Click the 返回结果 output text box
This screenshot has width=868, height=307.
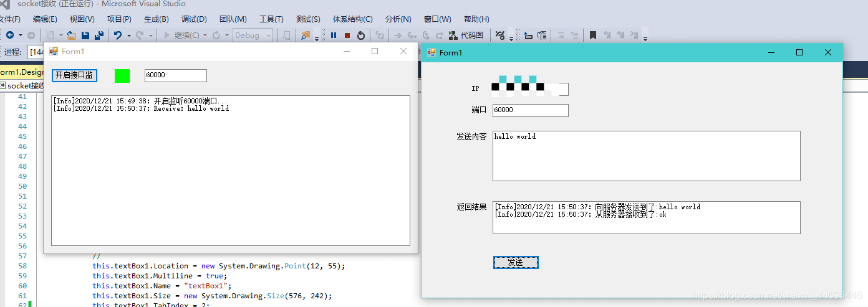[646, 217]
